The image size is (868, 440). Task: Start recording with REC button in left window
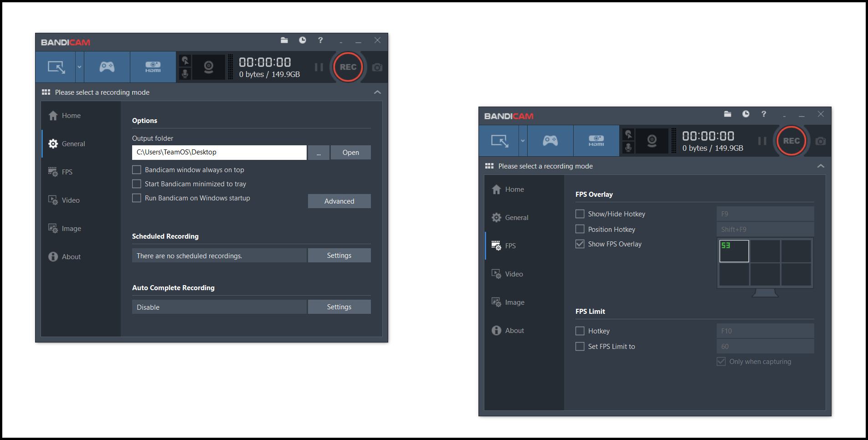tap(348, 67)
